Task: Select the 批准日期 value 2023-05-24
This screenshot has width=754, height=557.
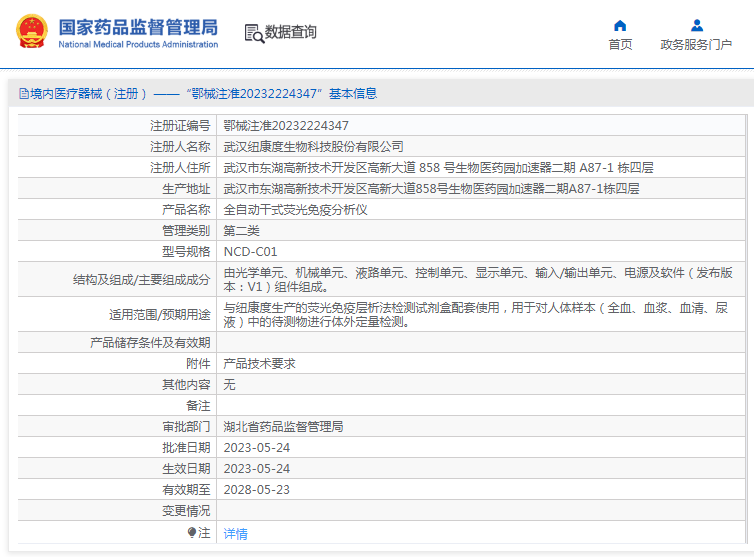Action: pos(257,448)
